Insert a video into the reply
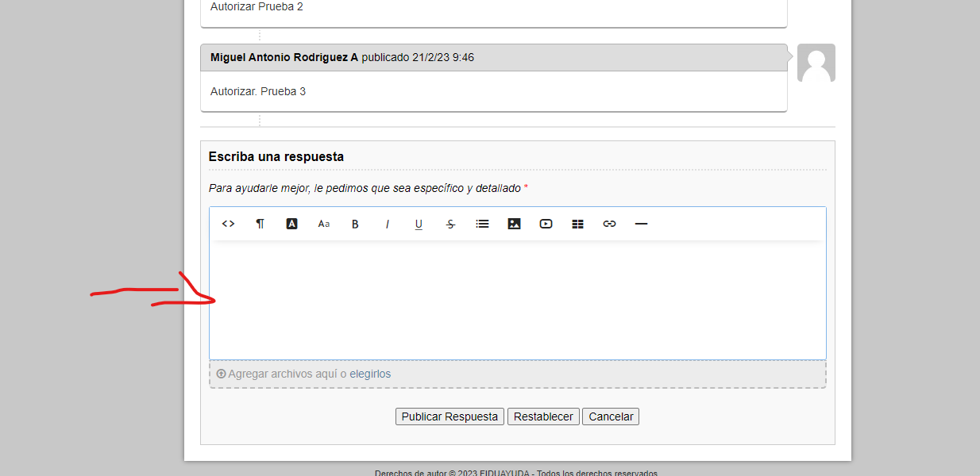Viewport: 980px width, 476px height. coord(546,224)
